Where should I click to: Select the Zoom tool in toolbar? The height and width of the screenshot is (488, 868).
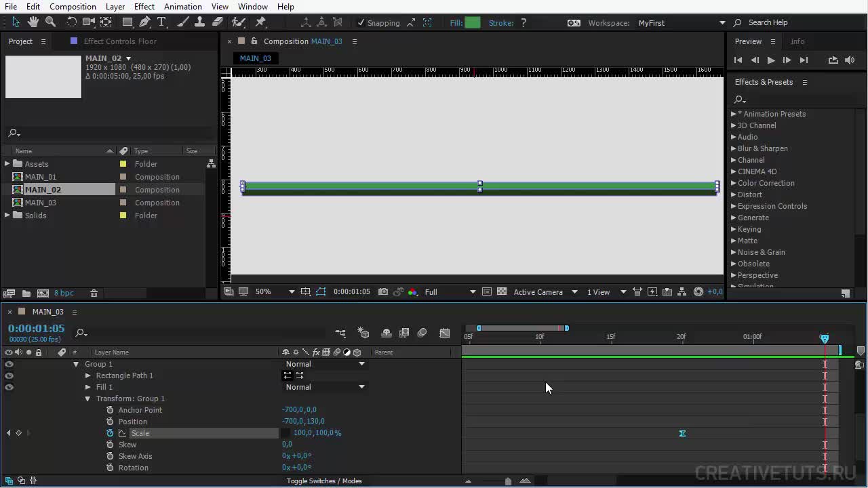click(50, 22)
